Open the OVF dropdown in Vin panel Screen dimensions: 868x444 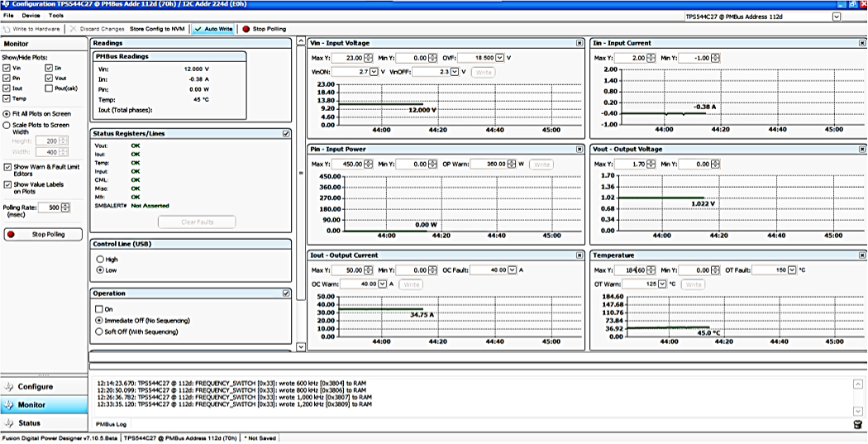(499, 58)
